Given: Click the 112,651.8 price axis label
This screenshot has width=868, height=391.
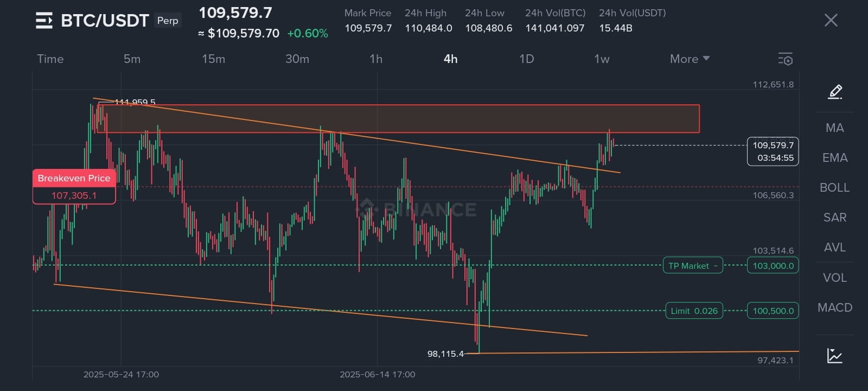Looking at the screenshot, I should (773, 84).
